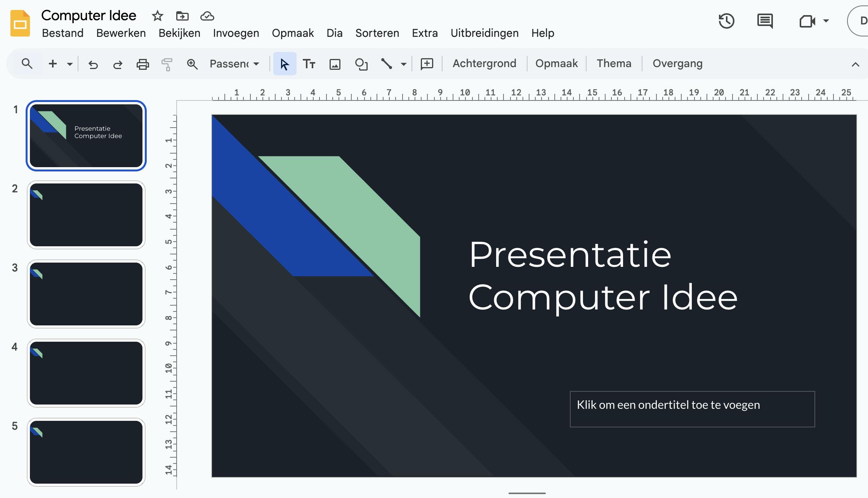Click the redo arrow icon

pyautogui.click(x=118, y=64)
